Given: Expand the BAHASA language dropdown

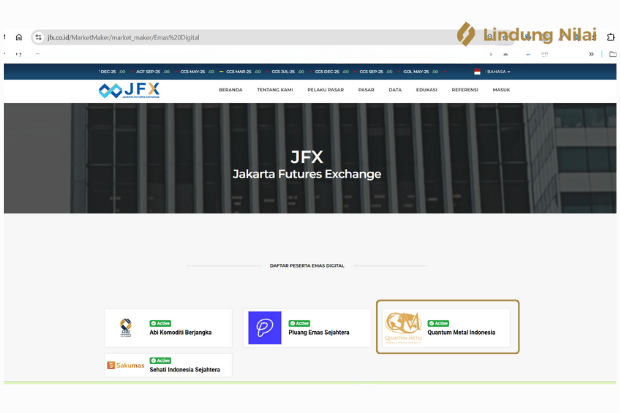Looking at the screenshot, I should (498, 72).
